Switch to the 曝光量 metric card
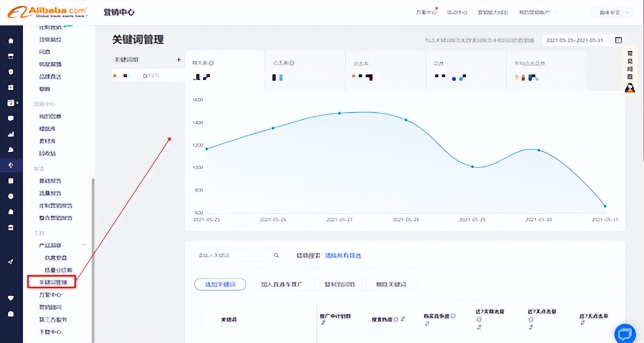The width and height of the screenshot is (644, 343). [225, 70]
